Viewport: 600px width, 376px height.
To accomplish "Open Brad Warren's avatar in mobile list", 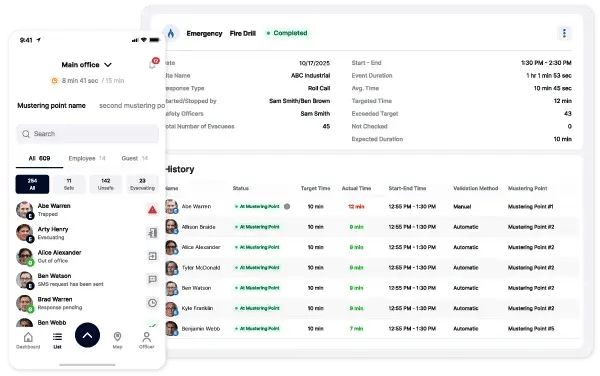I will click(x=25, y=303).
